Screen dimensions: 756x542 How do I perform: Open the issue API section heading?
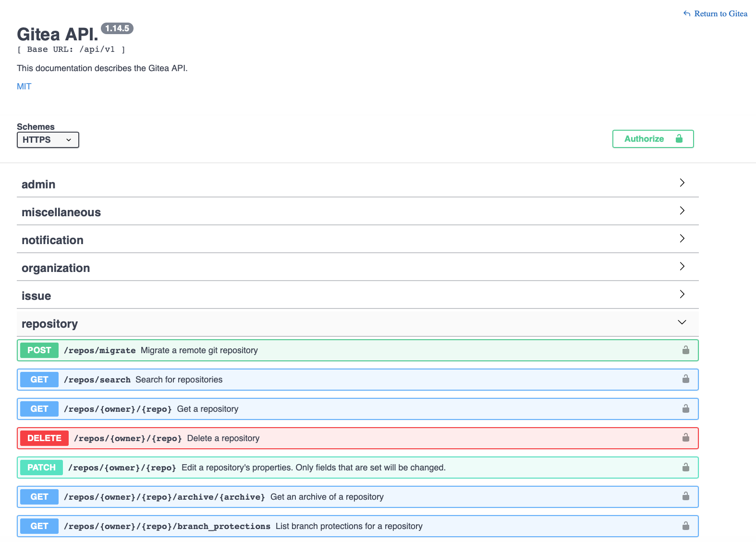[36, 296]
